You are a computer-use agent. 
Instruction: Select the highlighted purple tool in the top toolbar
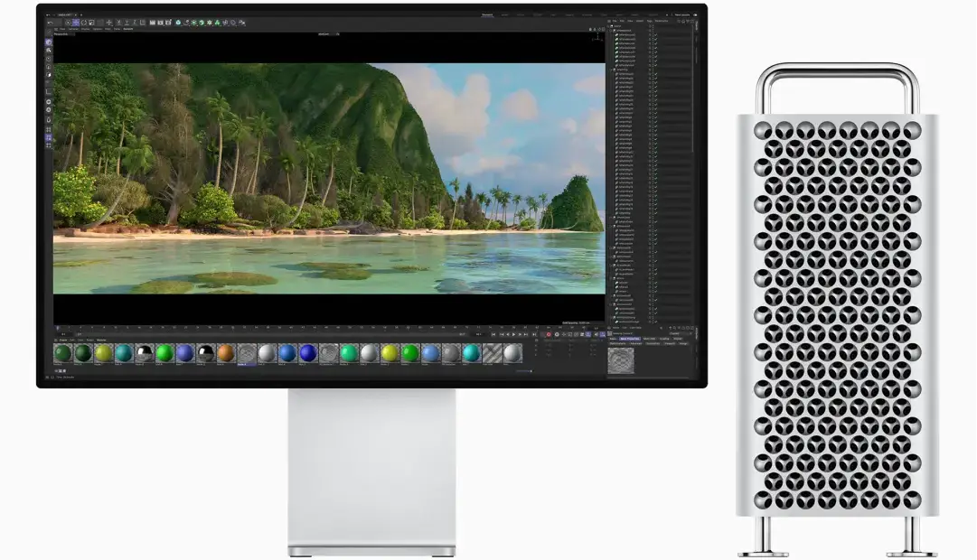(75, 22)
